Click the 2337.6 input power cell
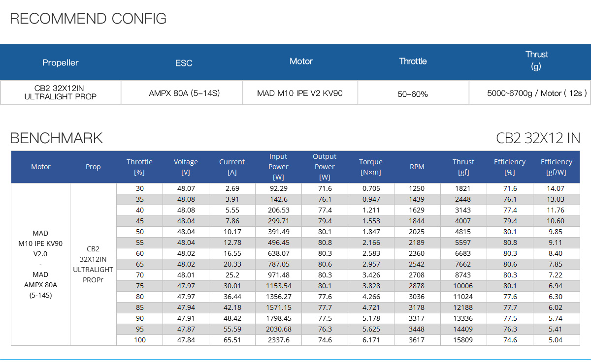591x364 pixels. coord(278,340)
